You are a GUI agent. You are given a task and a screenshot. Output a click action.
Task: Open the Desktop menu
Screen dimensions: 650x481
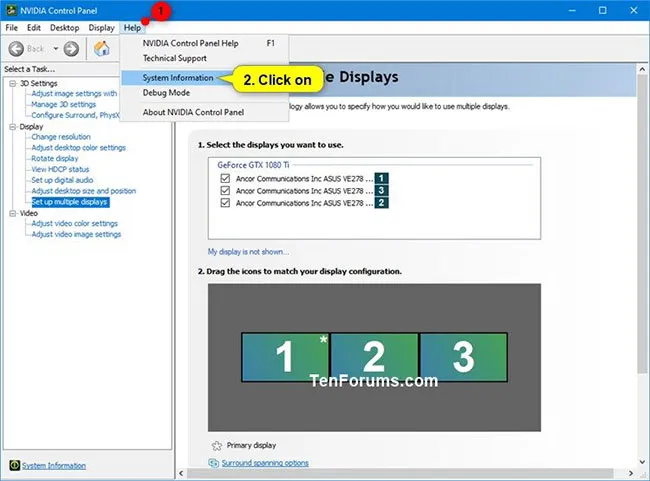[x=64, y=27]
